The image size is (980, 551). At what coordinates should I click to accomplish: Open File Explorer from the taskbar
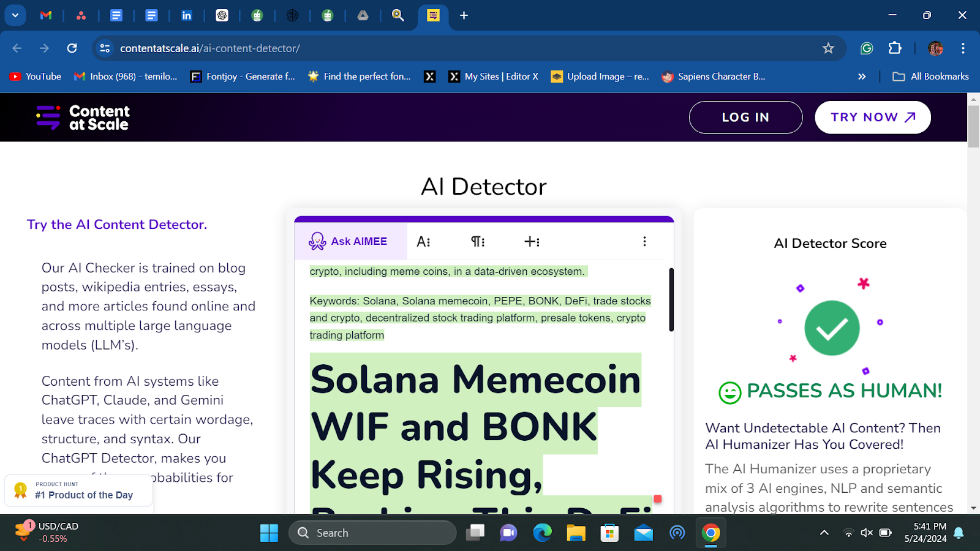point(576,533)
